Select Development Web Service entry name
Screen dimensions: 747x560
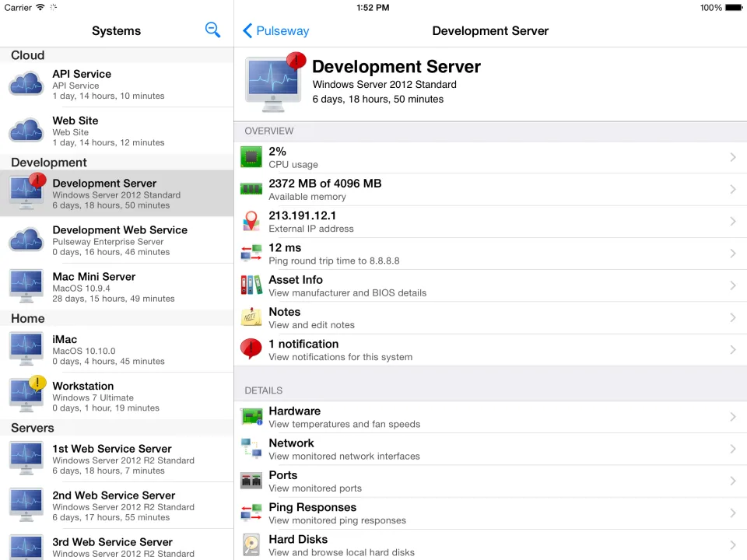(120, 230)
